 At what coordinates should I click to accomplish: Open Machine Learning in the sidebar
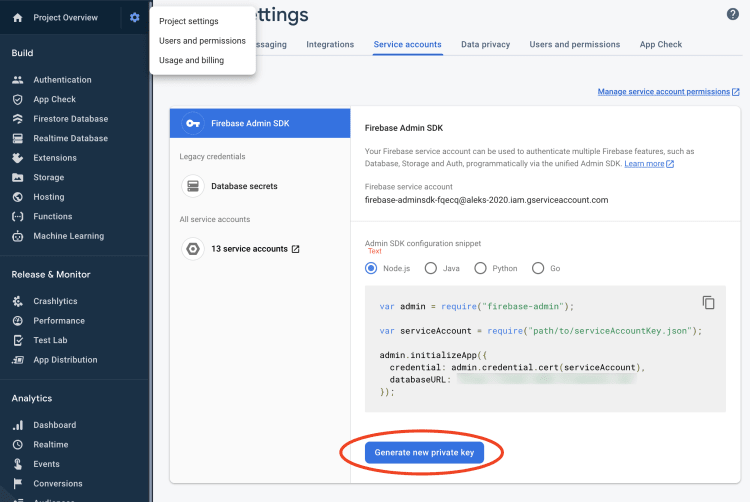point(68,236)
